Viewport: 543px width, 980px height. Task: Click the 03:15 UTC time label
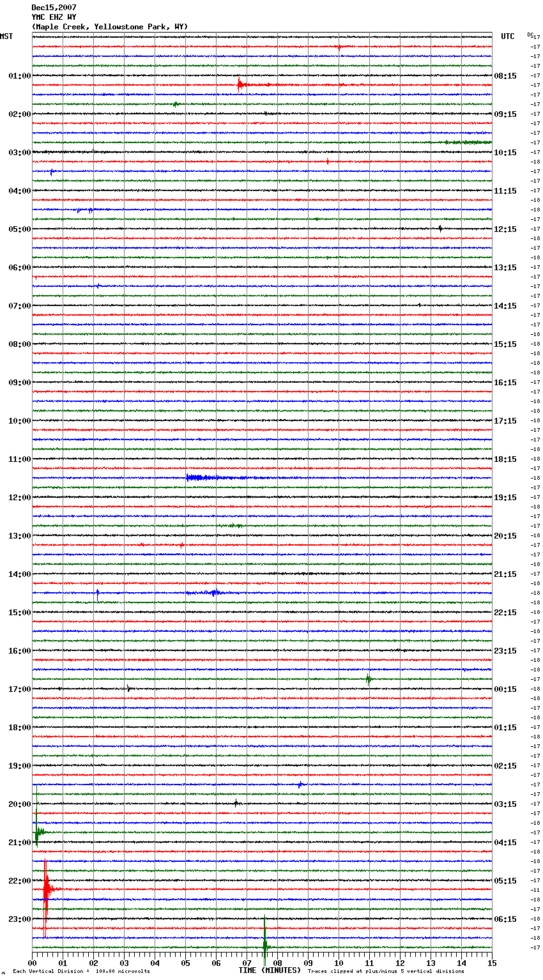(505, 804)
